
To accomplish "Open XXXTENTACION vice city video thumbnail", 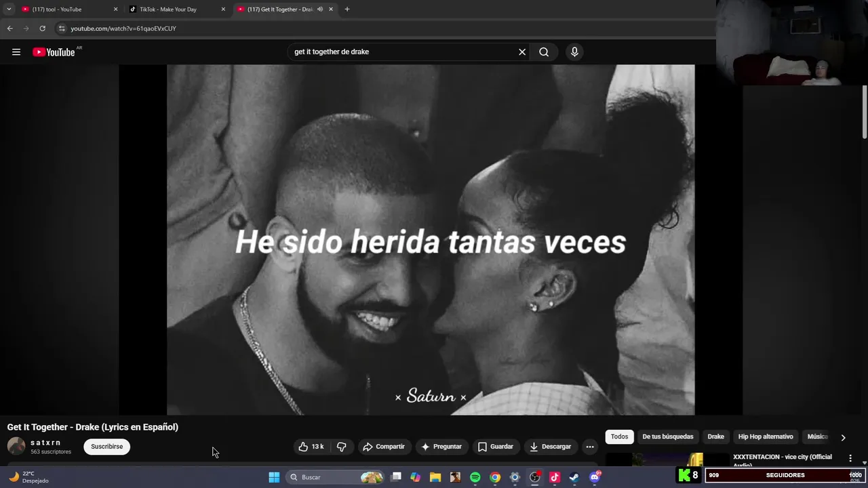I will [x=667, y=460].
